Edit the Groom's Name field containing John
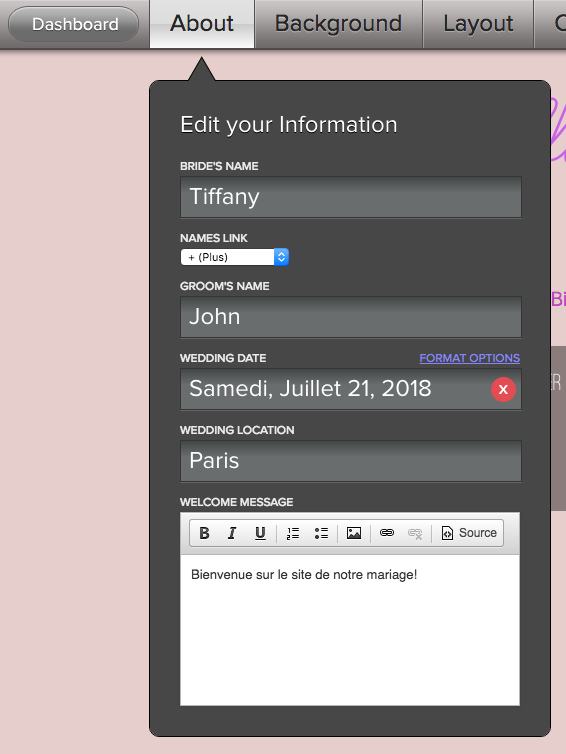Screen dimensions: 566x754 point(351,317)
